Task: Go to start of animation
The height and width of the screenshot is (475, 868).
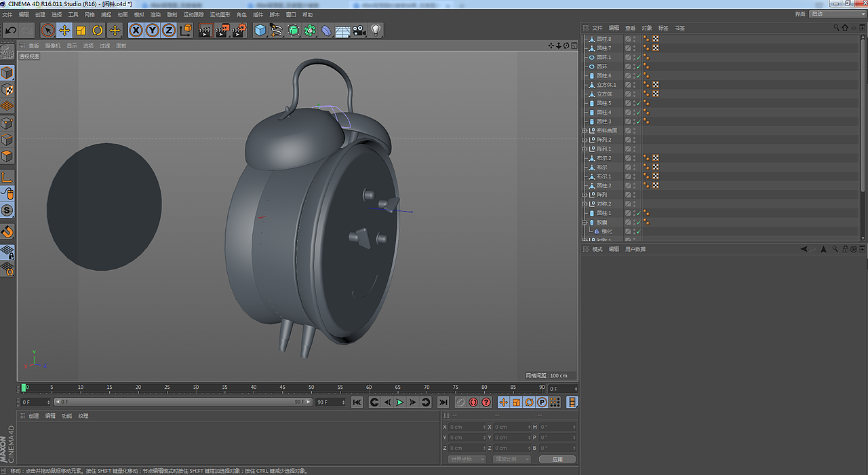Action: coord(357,402)
